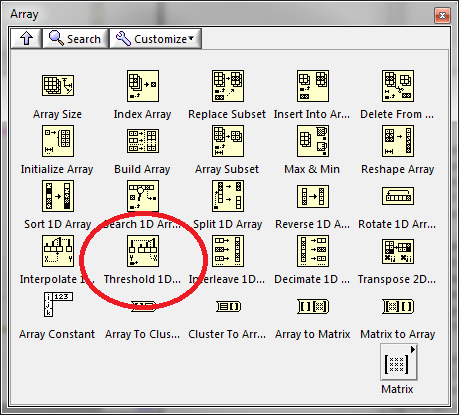This screenshot has height=415, width=459.
Task: Click the Search button
Action: point(75,39)
